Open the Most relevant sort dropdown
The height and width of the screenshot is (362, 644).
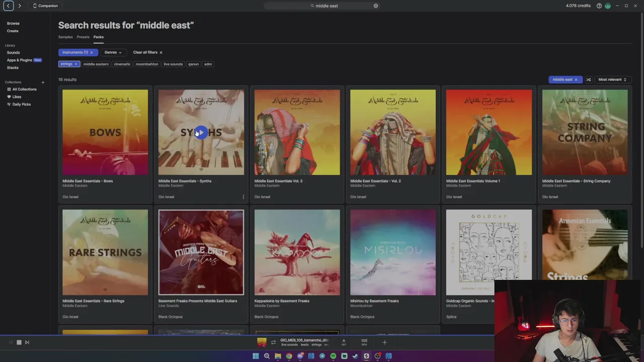(612, 79)
